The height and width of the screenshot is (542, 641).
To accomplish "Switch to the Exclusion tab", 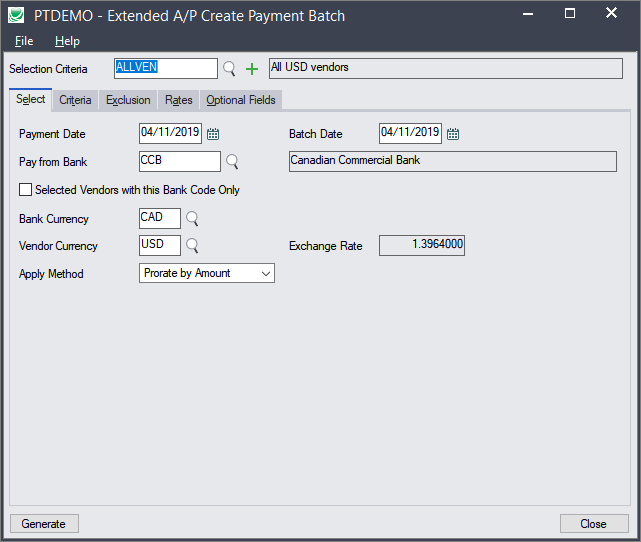I will click(128, 100).
